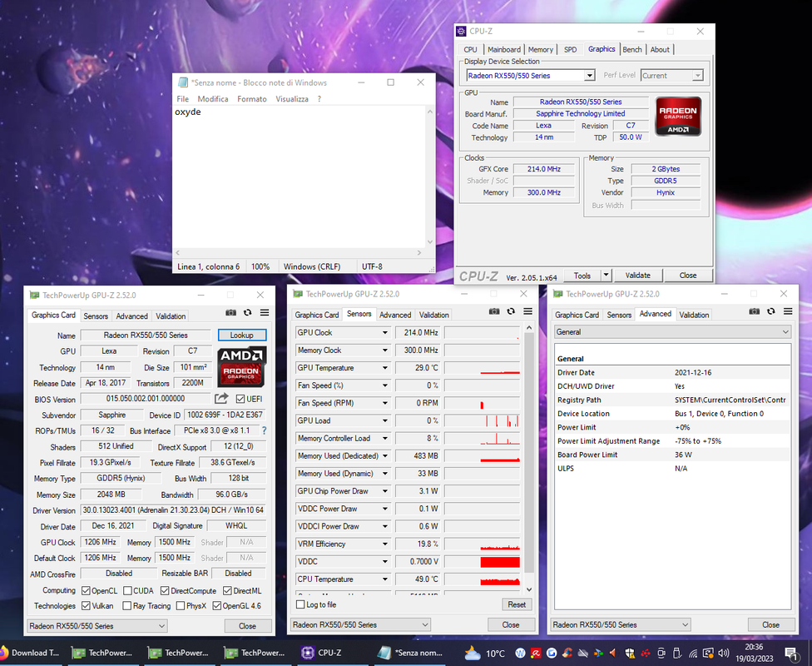Open GPU selector dropdown in Sensors window
This screenshot has width=812, height=666.
click(x=360, y=624)
